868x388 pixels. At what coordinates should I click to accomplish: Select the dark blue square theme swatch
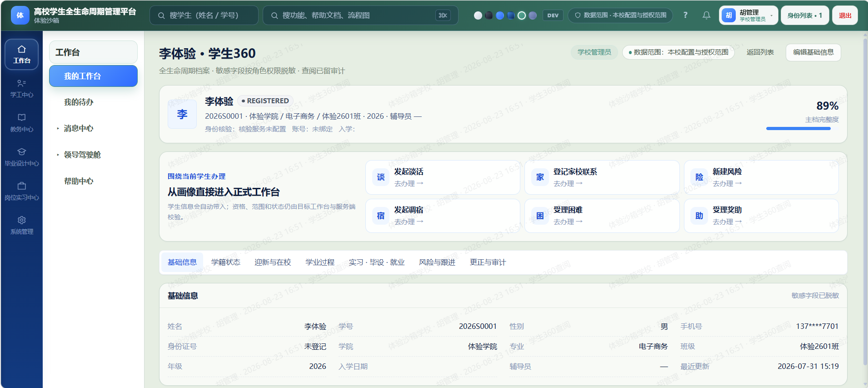pos(511,15)
